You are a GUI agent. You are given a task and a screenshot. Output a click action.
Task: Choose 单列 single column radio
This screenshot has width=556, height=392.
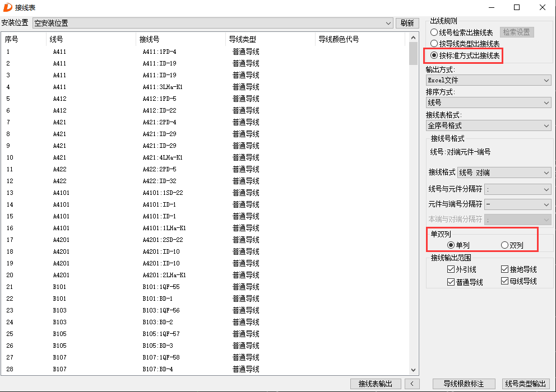tap(458, 245)
